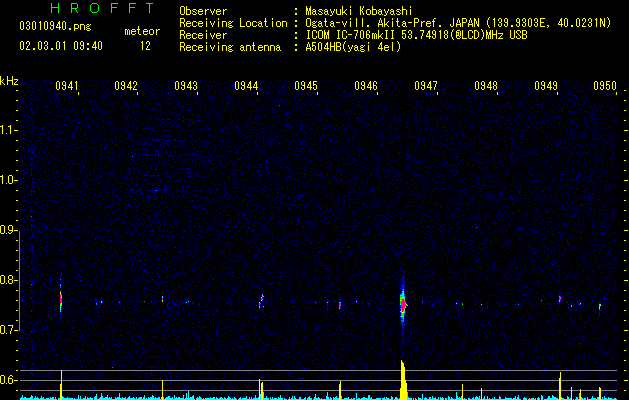Click the Receiver label
Screen dimensions: 629x400
(203, 35)
